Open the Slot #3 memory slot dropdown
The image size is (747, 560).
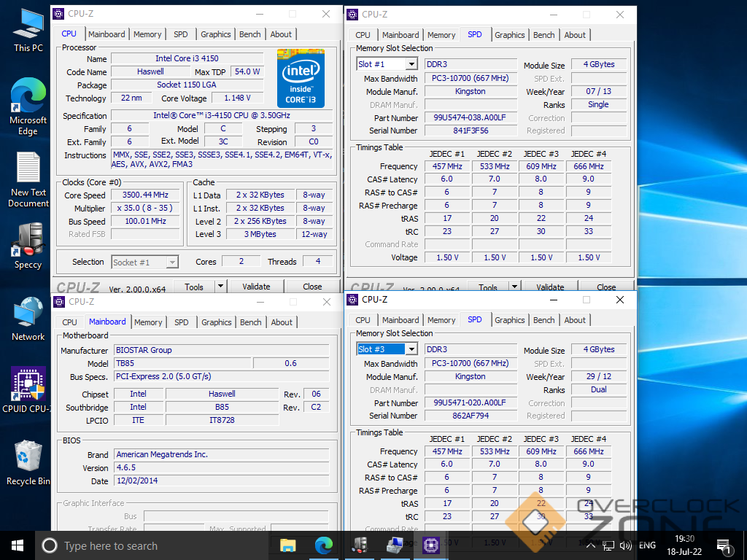(x=411, y=349)
